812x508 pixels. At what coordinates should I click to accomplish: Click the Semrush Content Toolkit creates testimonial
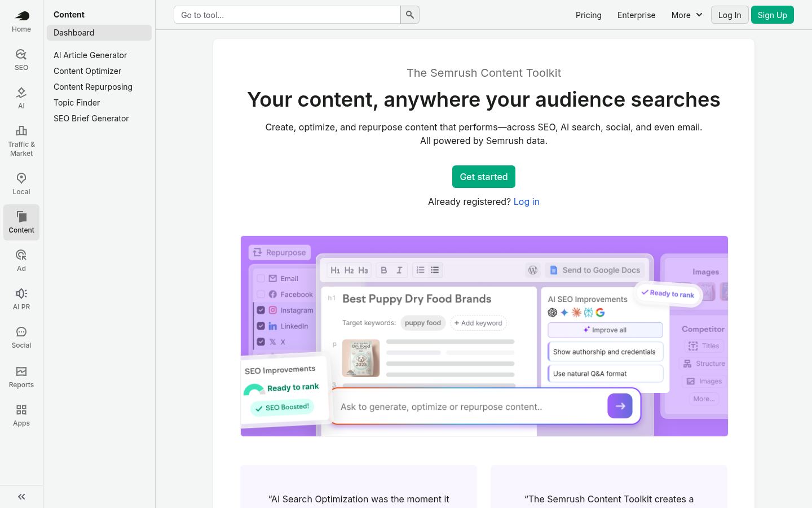tap(609, 487)
